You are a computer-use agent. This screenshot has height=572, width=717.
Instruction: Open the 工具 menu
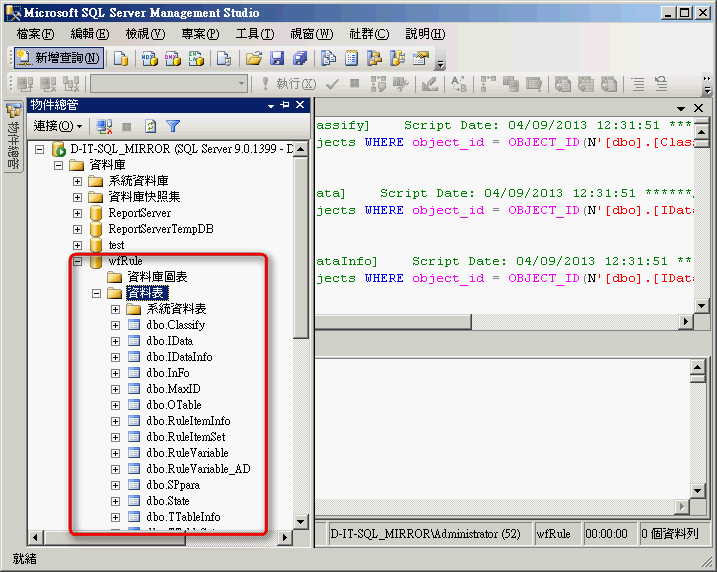click(x=255, y=34)
